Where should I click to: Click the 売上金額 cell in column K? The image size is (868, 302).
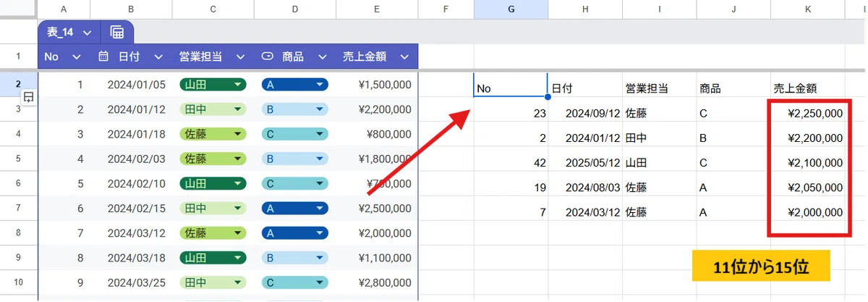click(807, 85)
